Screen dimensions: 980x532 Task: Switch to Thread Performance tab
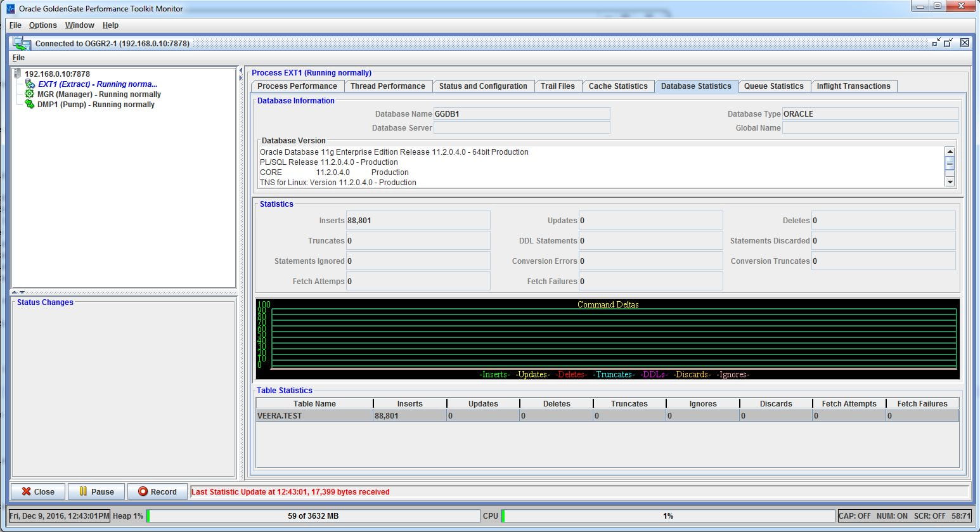coord(388,86)
